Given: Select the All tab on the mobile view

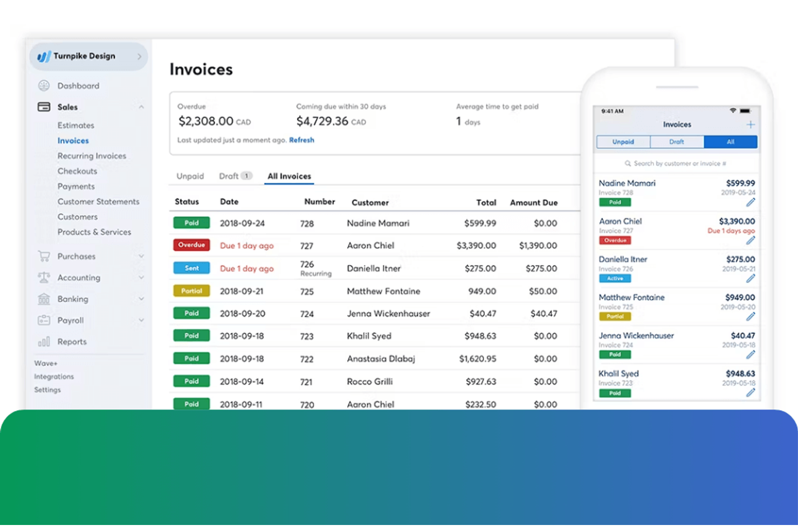Looking at the screenshot, I should point(731,141).
